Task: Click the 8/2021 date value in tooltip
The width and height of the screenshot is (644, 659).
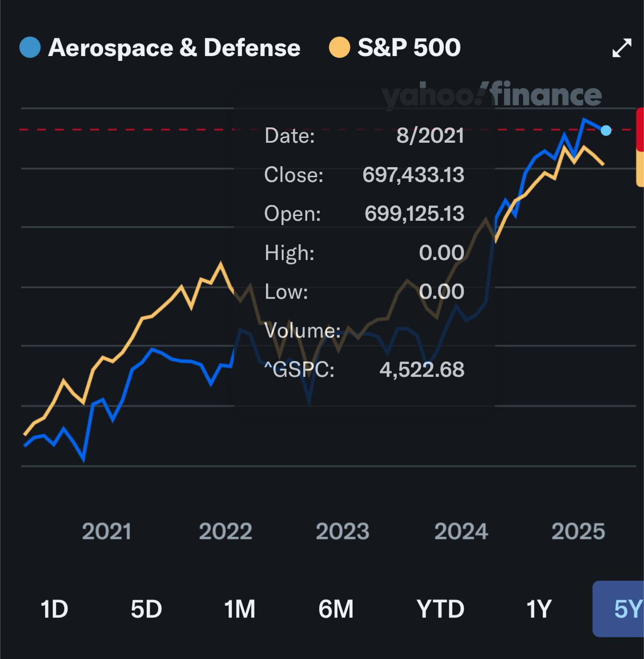Action: [x=430, y=136]
